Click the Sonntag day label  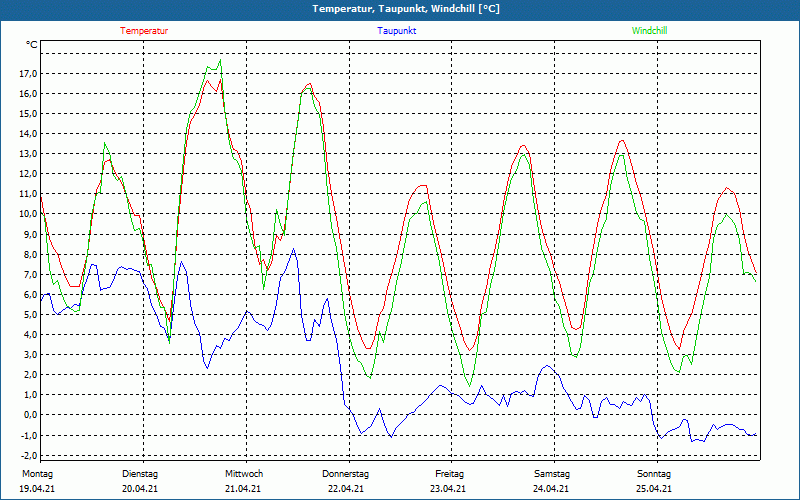(x=654, y=473)
